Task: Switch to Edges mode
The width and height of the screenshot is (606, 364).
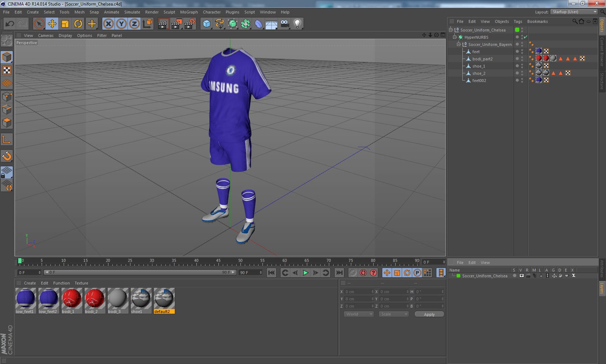Action: pyautogui.click(x=7, y=110)
